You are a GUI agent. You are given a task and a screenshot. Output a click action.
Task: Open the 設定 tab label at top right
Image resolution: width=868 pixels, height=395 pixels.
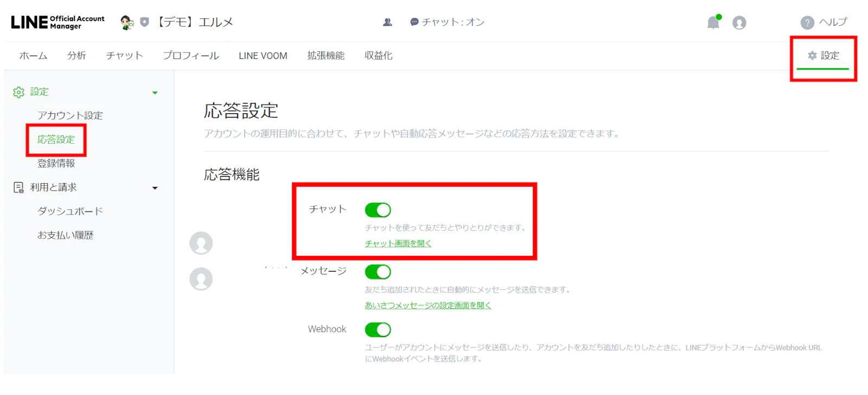coord(830,55)
